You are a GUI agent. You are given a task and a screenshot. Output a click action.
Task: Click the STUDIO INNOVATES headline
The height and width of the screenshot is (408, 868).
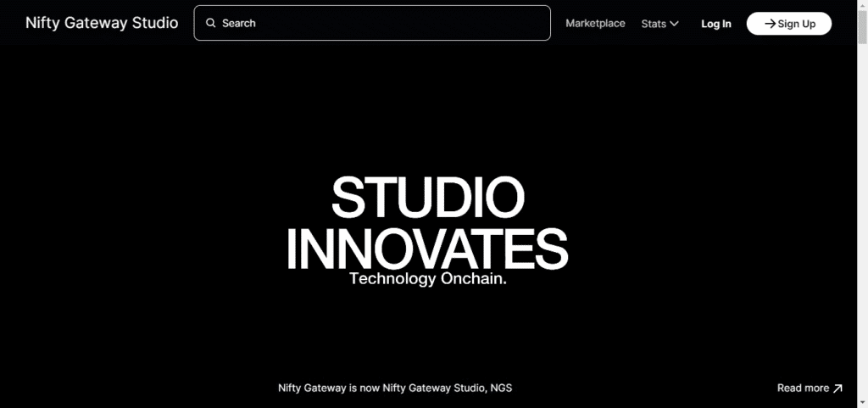(427, 222)
